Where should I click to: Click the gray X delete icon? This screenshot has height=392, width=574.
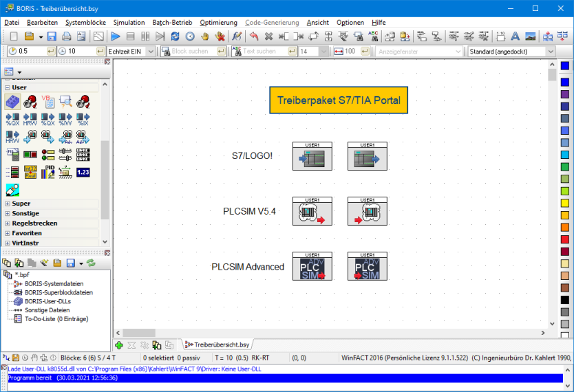point(268,36)
